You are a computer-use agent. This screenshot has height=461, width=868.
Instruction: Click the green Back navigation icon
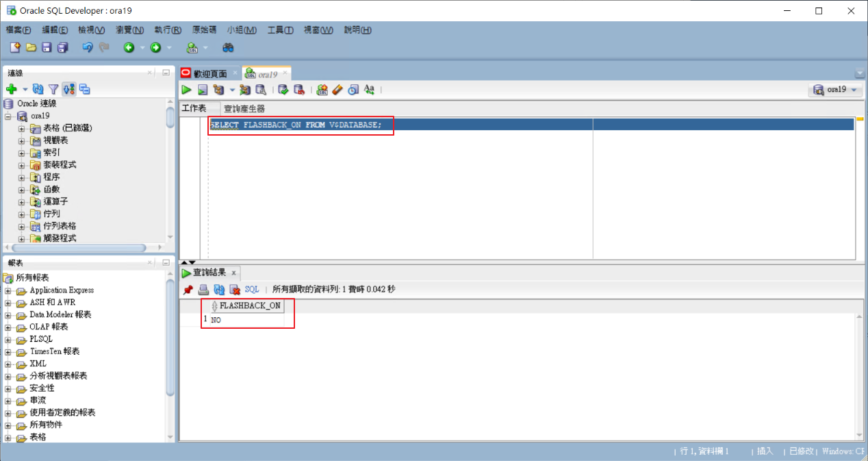pos(129,47)
